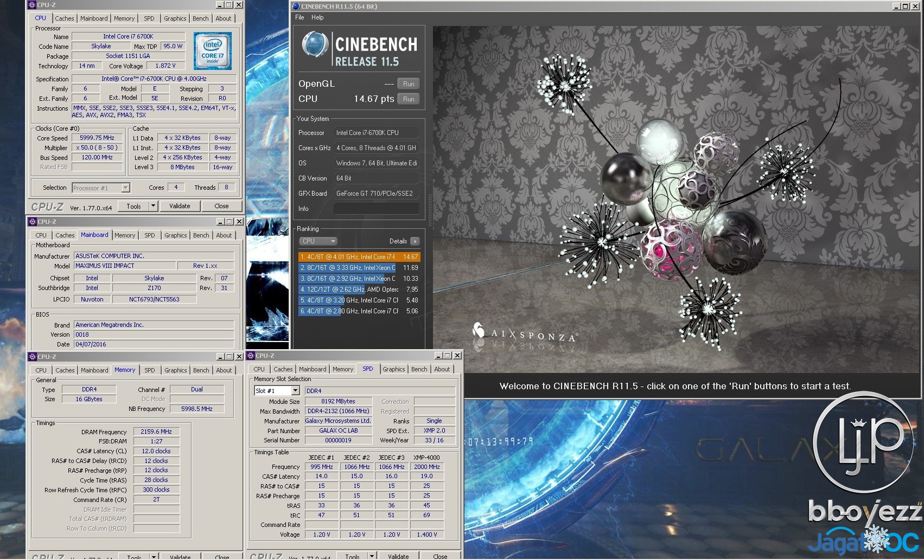Select Memory tab in SPD CPU-Z window
Viewport: 924px width, 560px height.
343,369
